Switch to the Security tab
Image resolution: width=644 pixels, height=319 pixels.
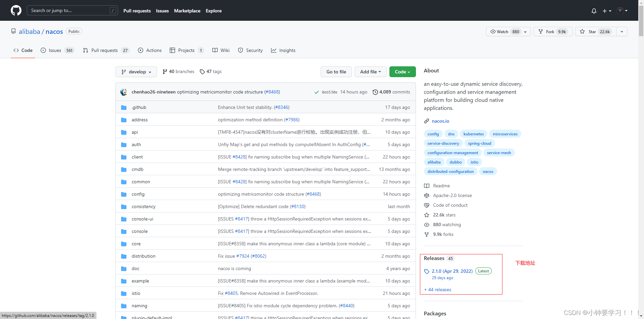coord(250,50)
